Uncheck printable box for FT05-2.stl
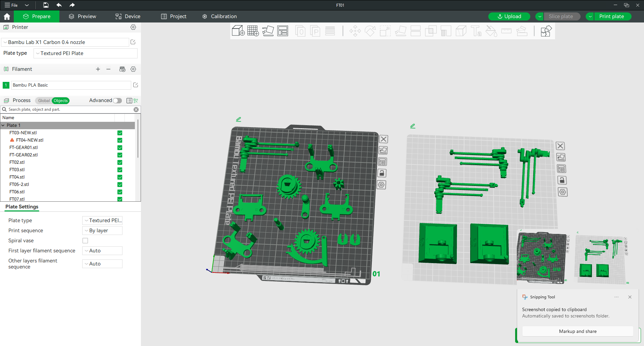The width and height of the screenshot is (644, 346). pyautogui.click(x=120, y=185)
